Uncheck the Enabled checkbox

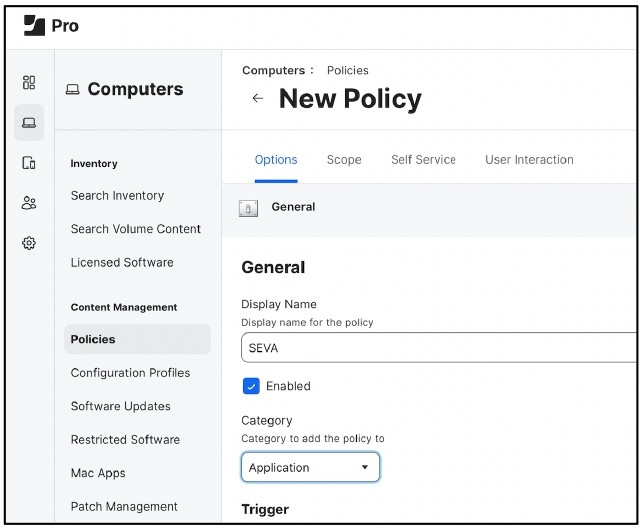pos(251,386)
